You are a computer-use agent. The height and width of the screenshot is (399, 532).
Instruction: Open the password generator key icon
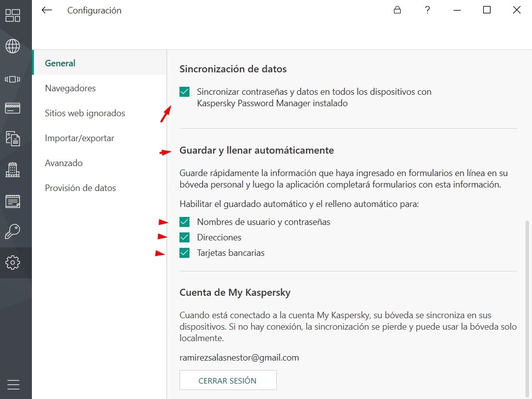12,232
